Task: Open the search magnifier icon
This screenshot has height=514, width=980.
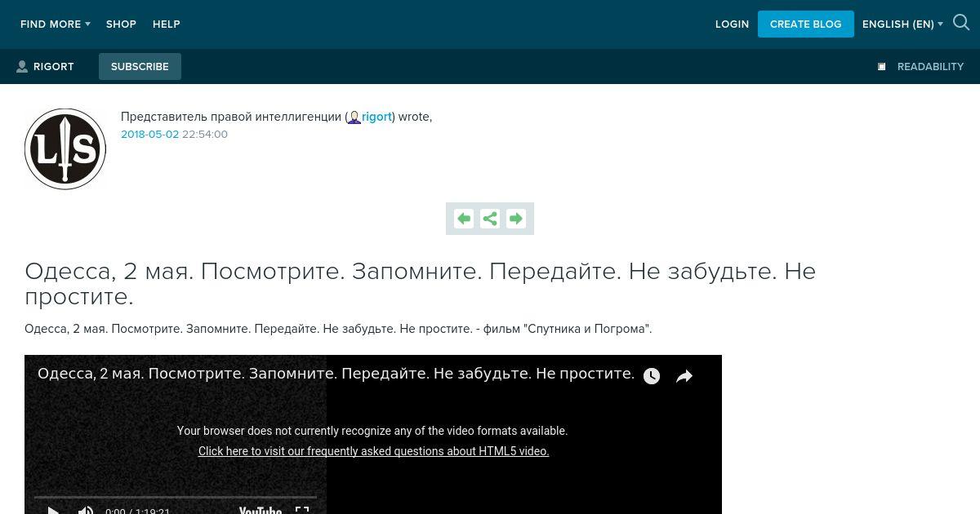Action: pos(961,23)
